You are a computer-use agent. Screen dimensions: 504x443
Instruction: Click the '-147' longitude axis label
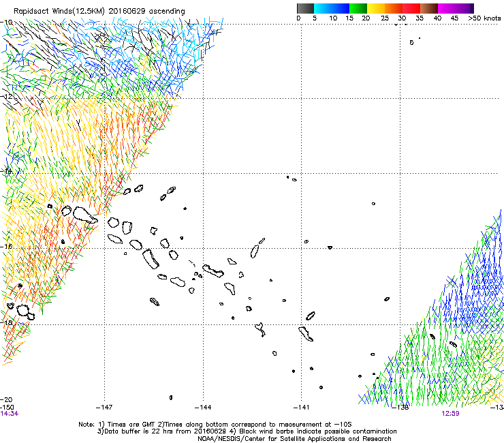click(104, 408)
